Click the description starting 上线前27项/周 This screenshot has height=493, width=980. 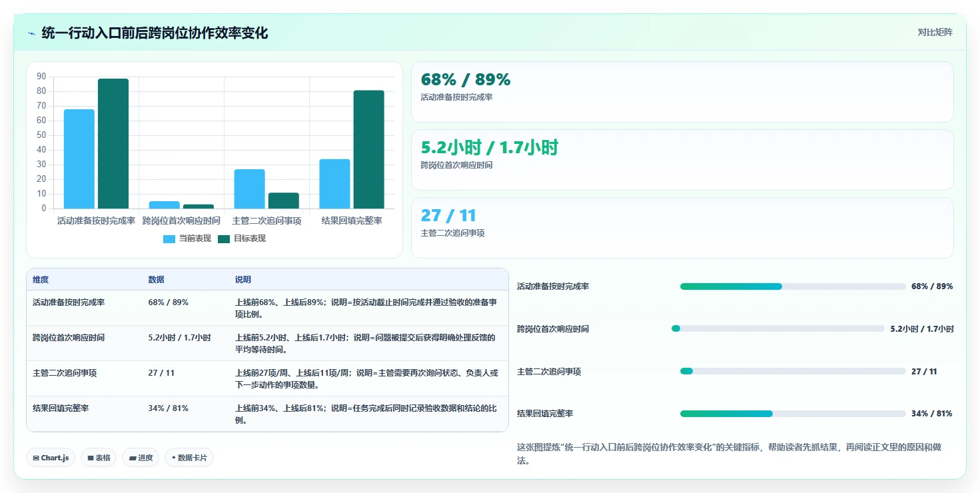(x=366, y=379)
